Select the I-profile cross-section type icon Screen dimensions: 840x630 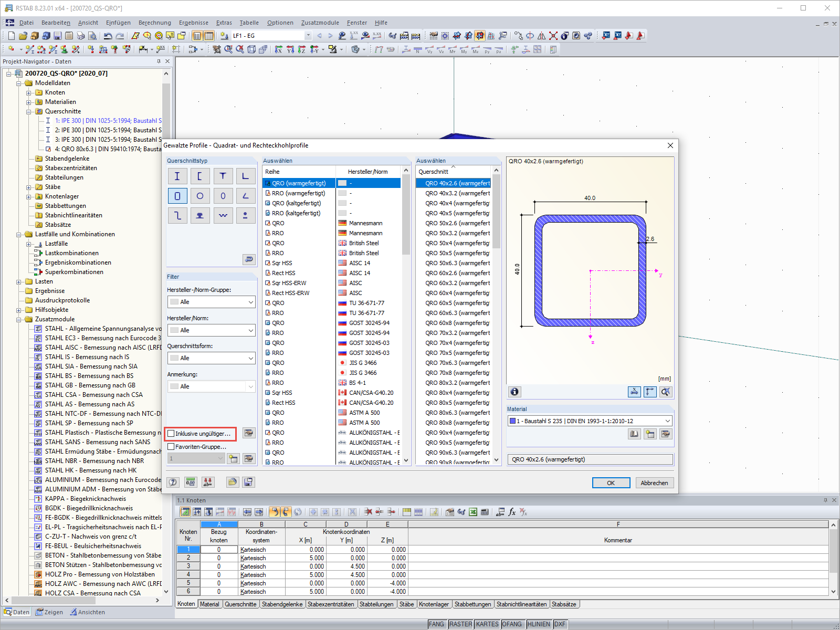[x=177, y=176]
